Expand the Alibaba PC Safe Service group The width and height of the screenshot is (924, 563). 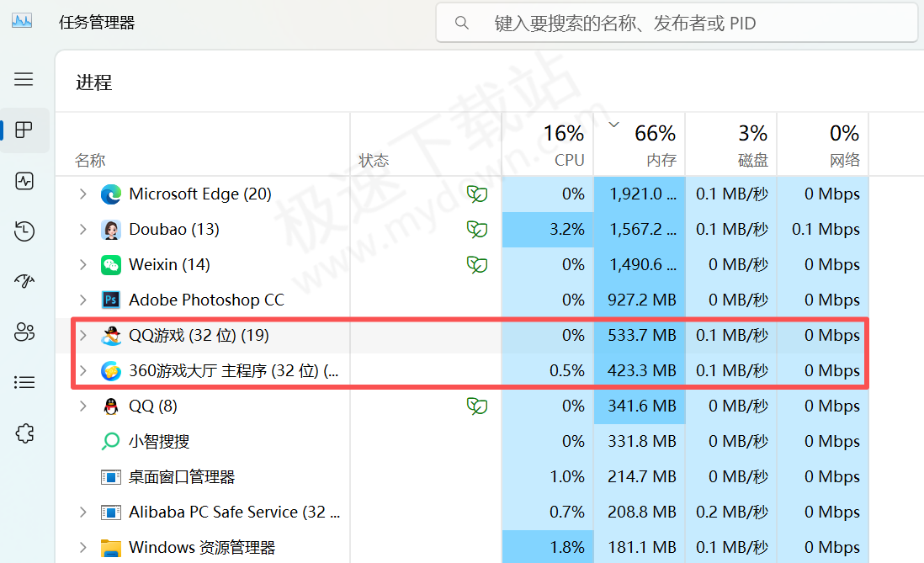(x=82, y=513)
